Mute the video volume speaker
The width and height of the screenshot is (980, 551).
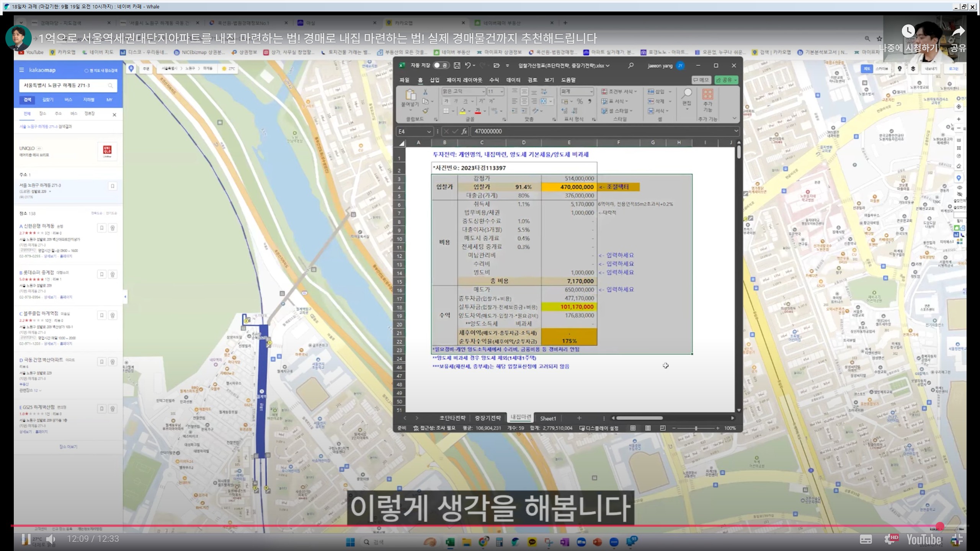[x=51, y=539]
